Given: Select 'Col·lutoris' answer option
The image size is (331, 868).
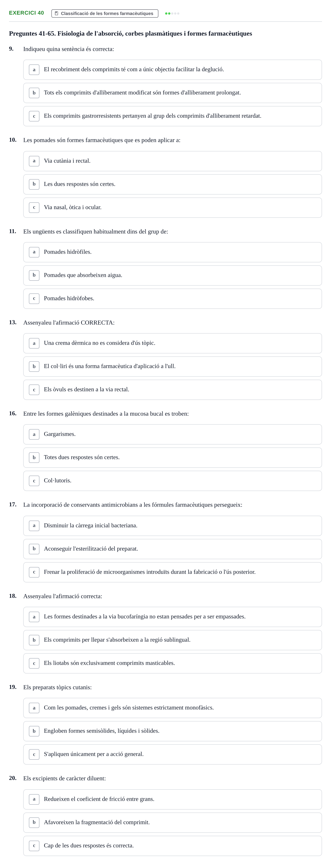Looking at the screenshot, I should [x=172, y=481].
